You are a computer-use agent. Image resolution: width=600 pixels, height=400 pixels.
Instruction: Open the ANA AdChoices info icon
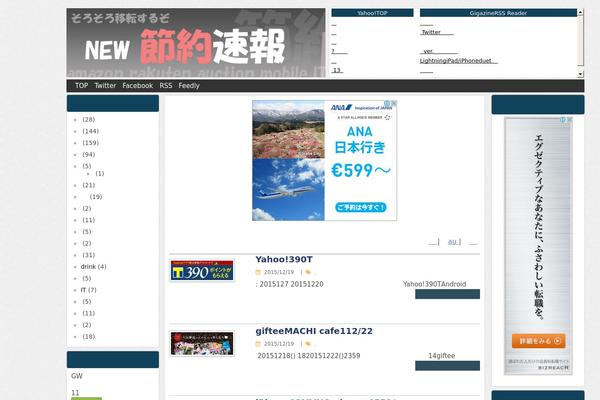pos(387,103)
